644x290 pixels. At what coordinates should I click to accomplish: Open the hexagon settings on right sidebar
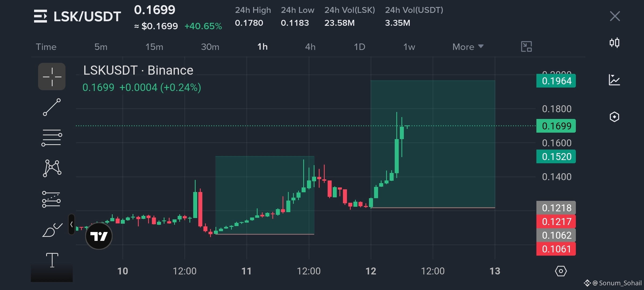pyautogui.click(x=614, y=117)
